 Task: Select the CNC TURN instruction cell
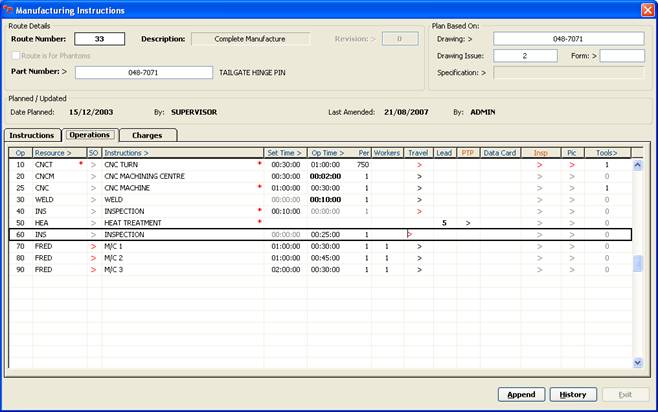point(183,165)
